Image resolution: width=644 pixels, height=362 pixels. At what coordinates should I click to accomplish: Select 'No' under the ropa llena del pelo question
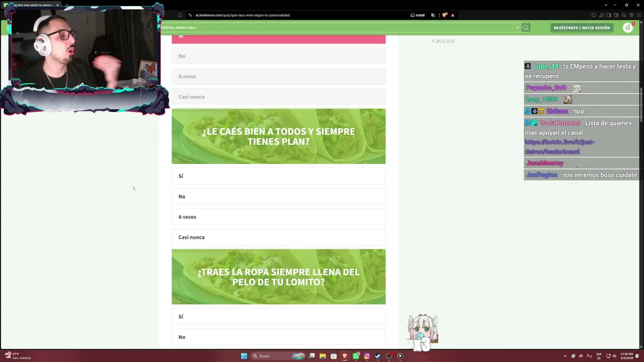coord(278,337)
